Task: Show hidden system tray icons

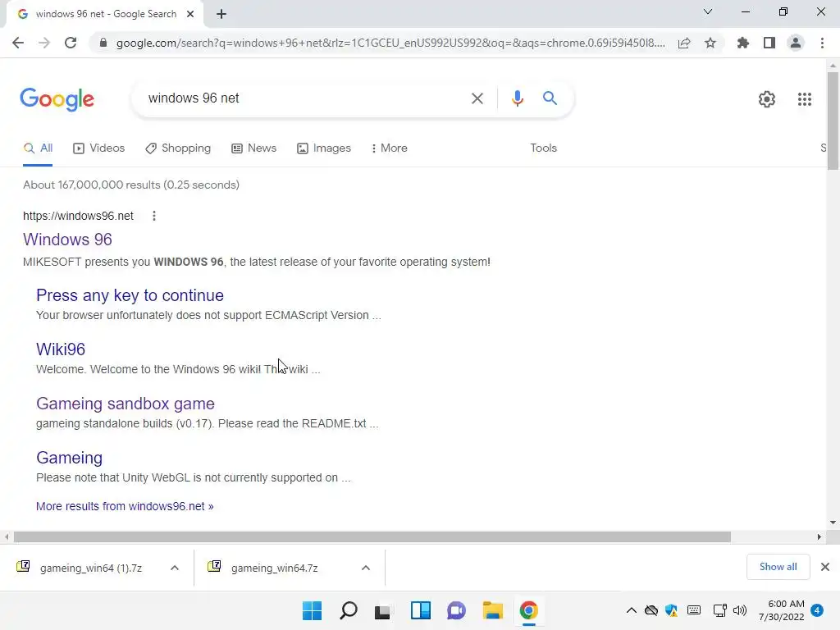Action: coord(632,610)
